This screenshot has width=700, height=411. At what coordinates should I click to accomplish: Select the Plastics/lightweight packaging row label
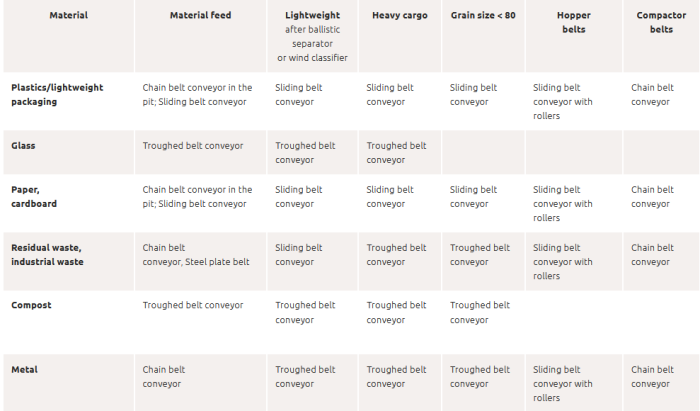pos(57,94)
